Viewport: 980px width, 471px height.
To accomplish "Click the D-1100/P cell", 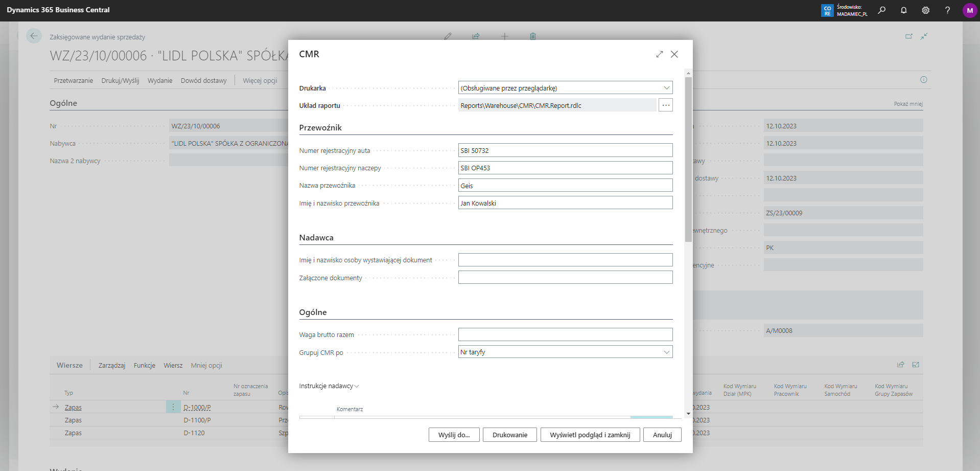I will (x=197, y=420).
